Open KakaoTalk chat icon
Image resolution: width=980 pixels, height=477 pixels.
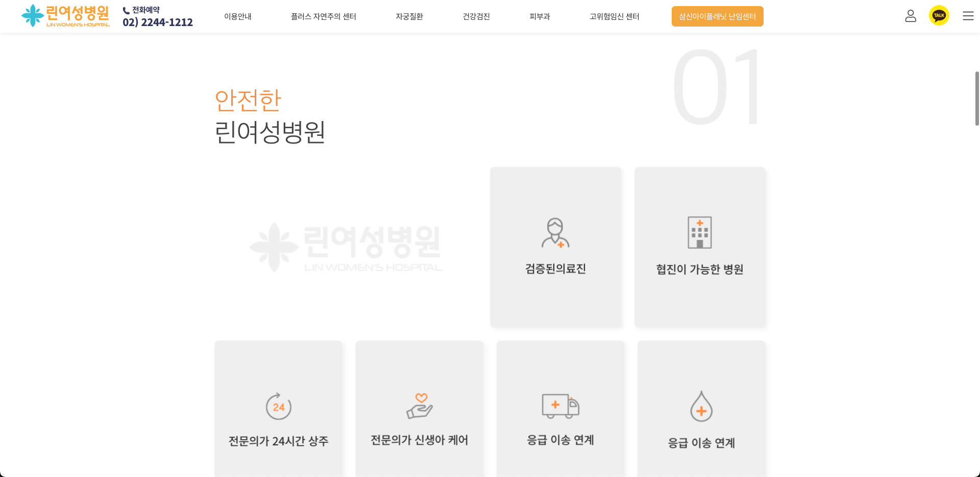(x=939, y=15)
